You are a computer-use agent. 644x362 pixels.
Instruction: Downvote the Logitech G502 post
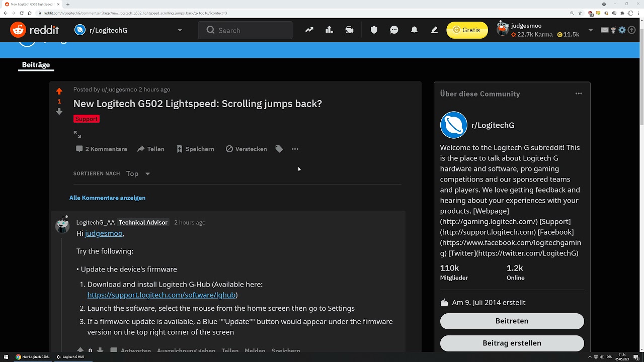[x=59, y=112]
